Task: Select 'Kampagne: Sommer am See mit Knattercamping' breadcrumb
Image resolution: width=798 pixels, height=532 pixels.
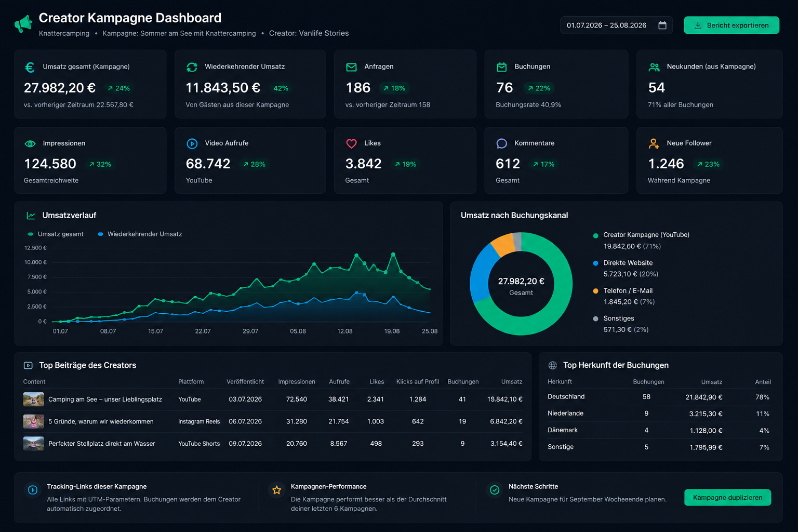Action: [179, 33]
